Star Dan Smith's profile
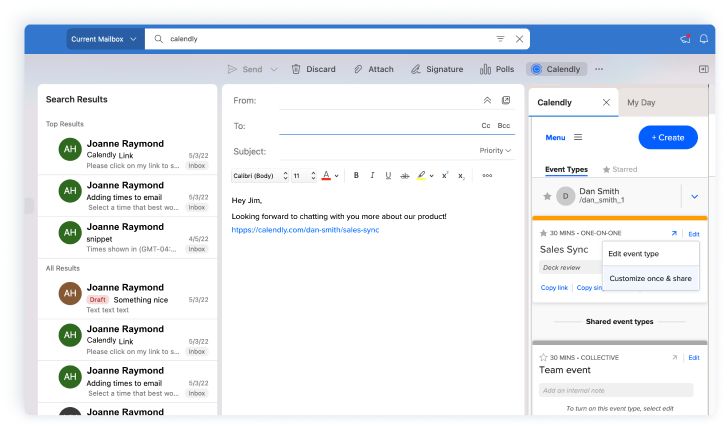The width and height of the screenshot is (727, 428). click(547, 196)
